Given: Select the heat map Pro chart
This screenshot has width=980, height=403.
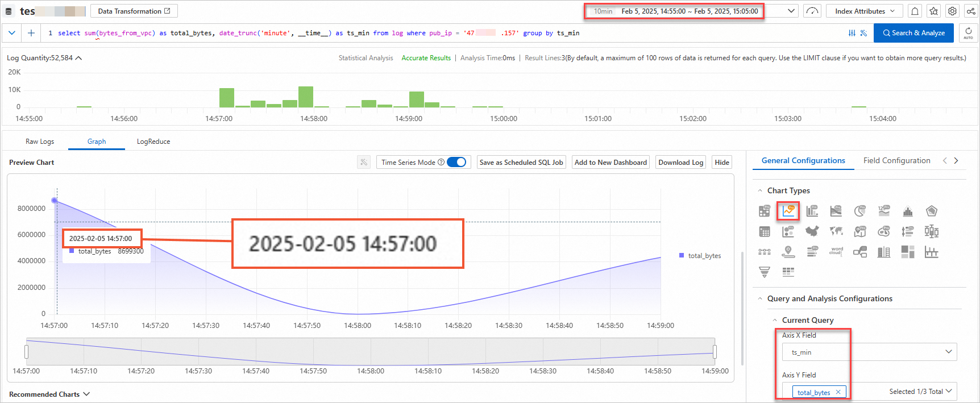Looking at the screenshot, I should point(884,231).
